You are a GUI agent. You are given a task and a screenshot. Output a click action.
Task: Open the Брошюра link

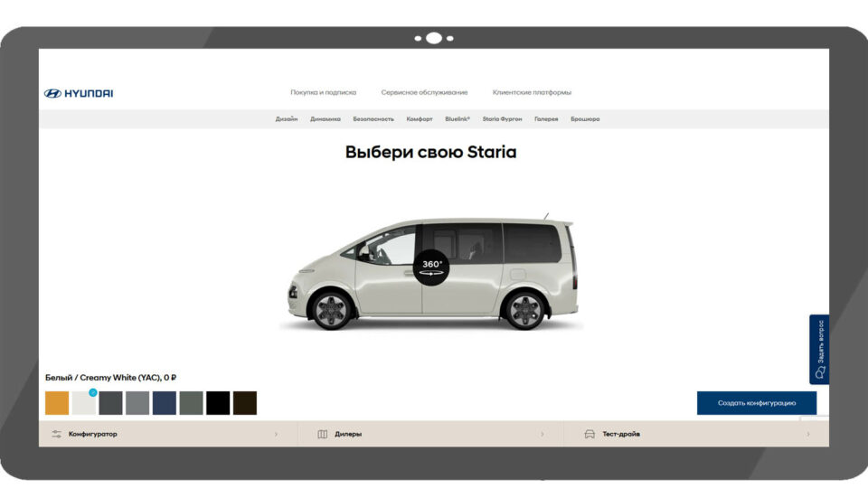[x=585, y=119]
